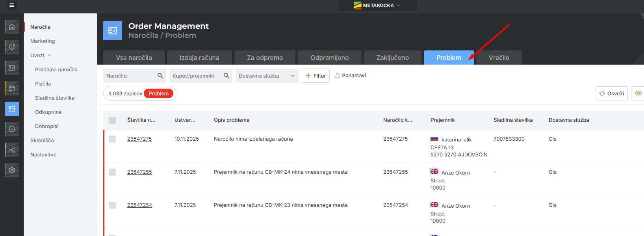Open Naročila in the side menu
Viewport: 644px width, 236px height.
click(x=40, y=27)
